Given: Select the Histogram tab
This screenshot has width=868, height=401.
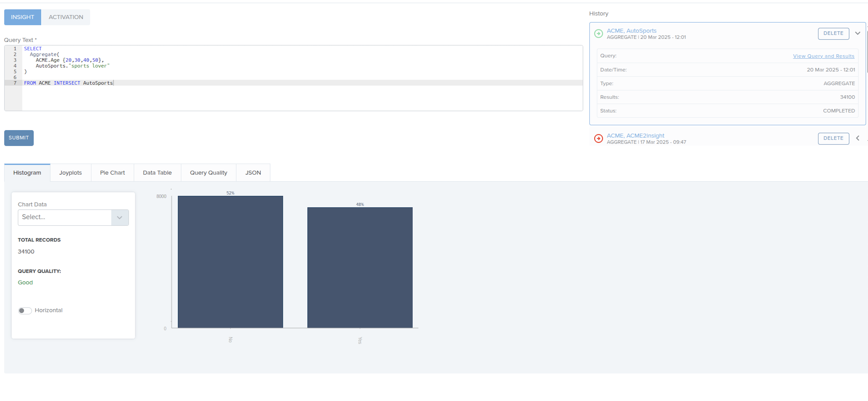Looking at the screenshot, I should point(27,172).
